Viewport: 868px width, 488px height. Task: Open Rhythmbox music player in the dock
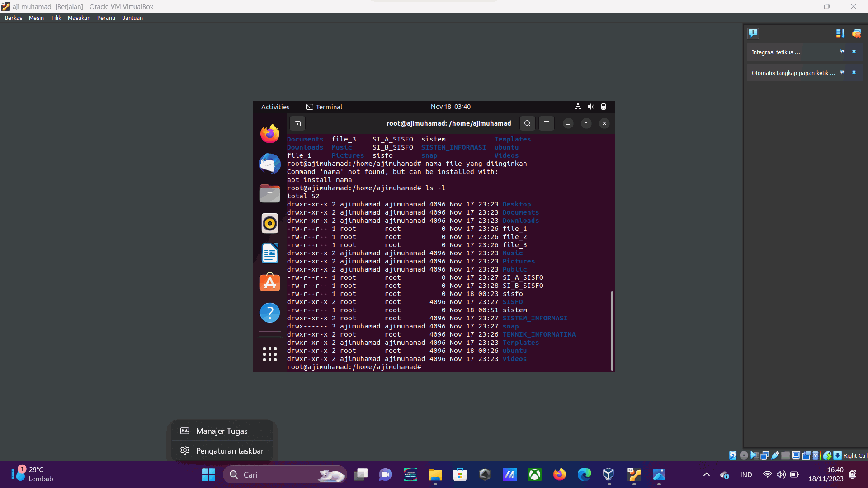[x=270, y=223]
